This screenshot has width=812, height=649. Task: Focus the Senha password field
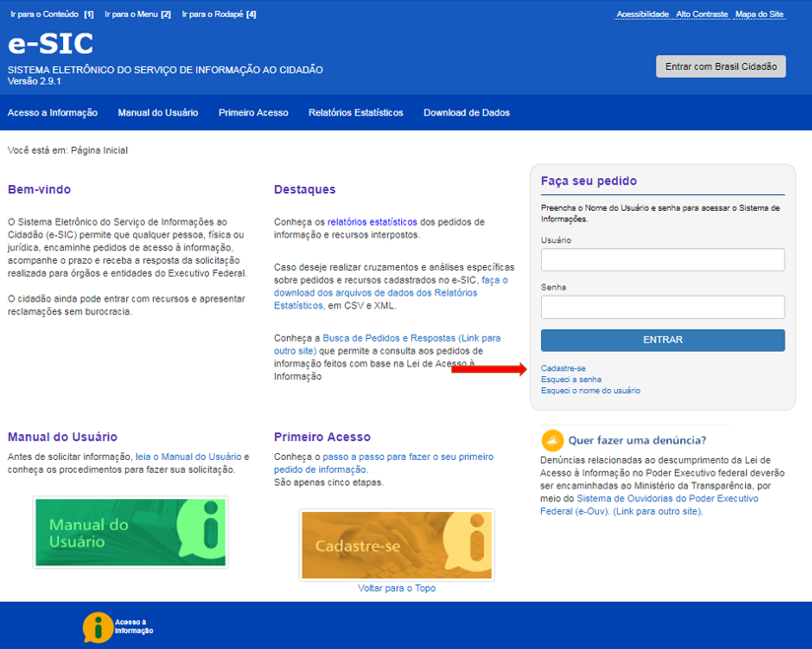click(662, 307)
